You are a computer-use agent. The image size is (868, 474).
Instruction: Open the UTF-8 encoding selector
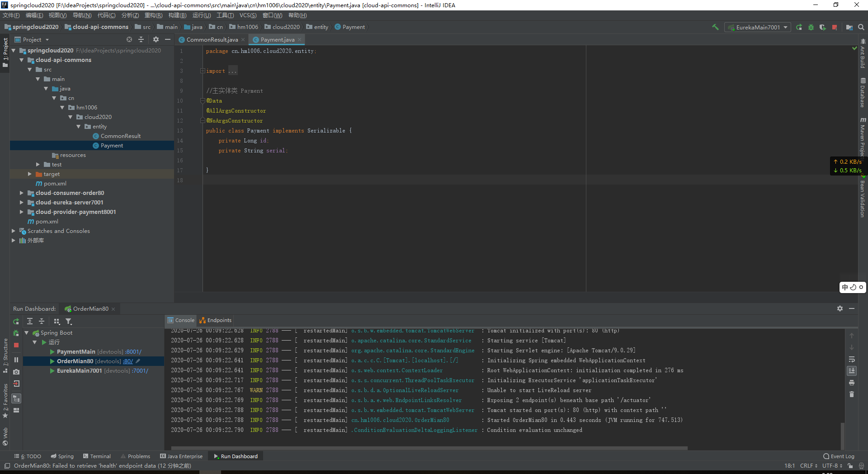[x=833, y=466]
